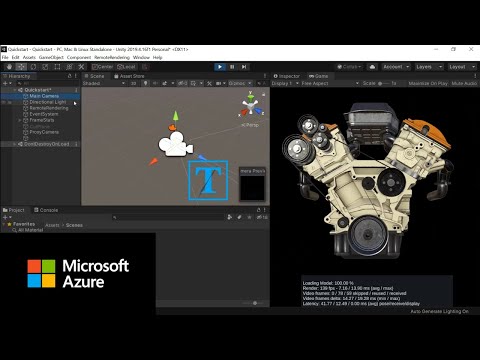Collapse the Quickstart scene

[15, 90]
